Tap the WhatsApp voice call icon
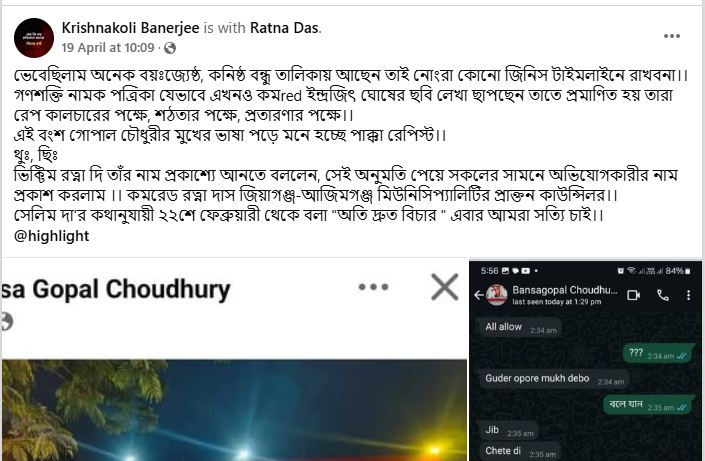 [x=663, y=295]
